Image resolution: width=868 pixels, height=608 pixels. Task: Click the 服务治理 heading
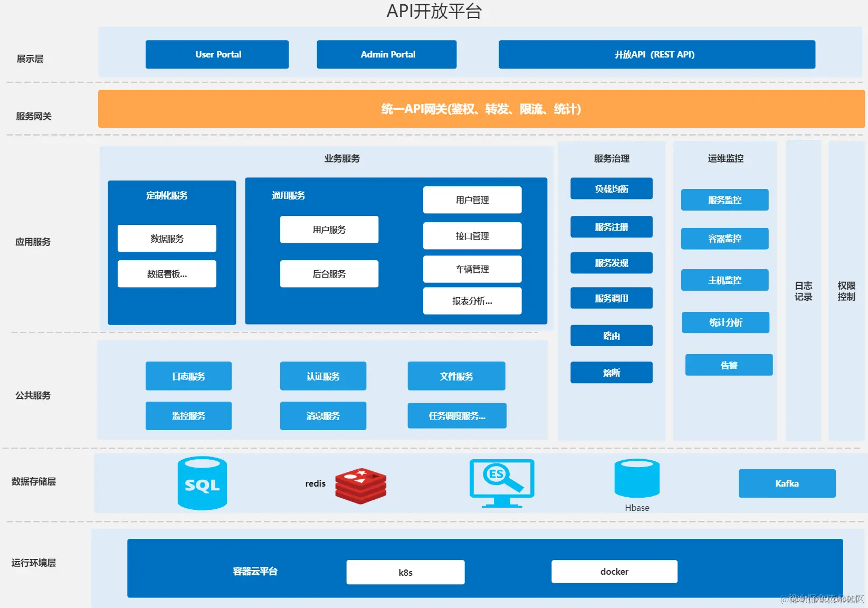612,158
